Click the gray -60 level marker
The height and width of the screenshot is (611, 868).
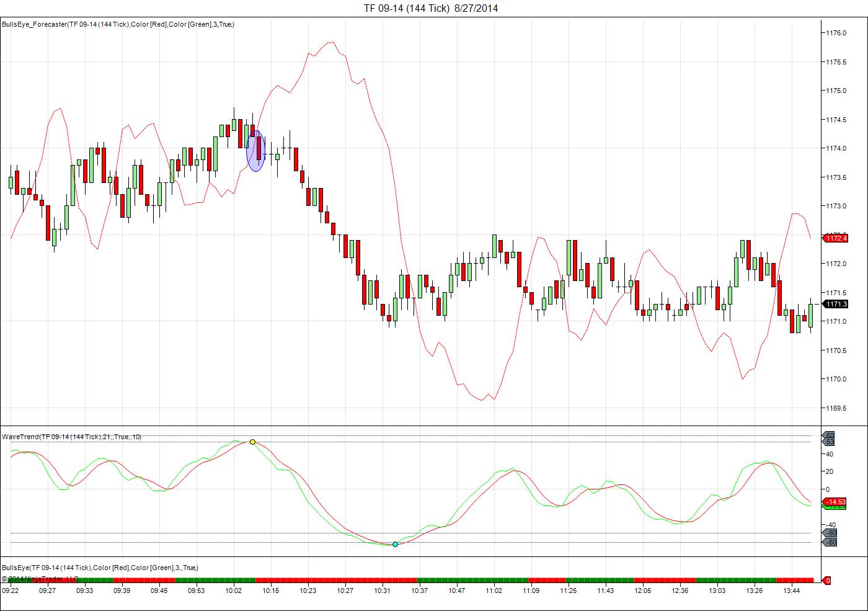tap(830, 542)
